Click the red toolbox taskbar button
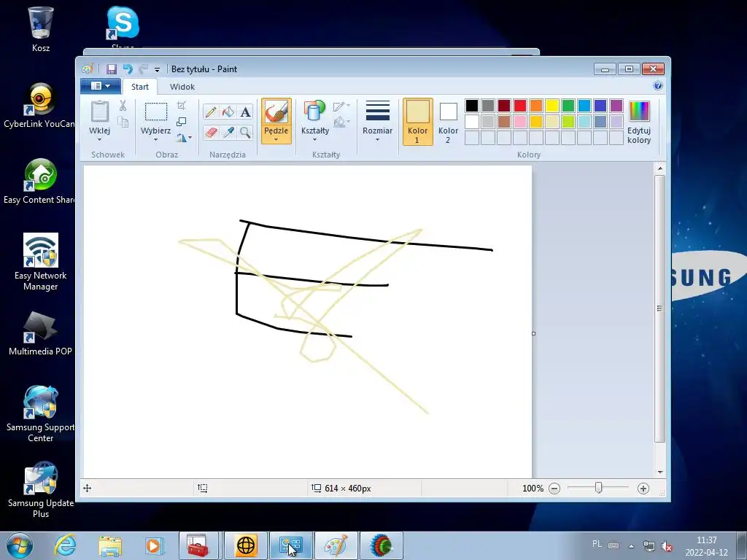 coord(198,545)
